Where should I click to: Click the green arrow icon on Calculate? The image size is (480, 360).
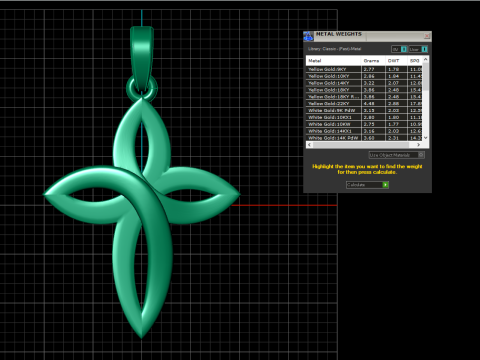pyautogui.click(x=385, y=185)
